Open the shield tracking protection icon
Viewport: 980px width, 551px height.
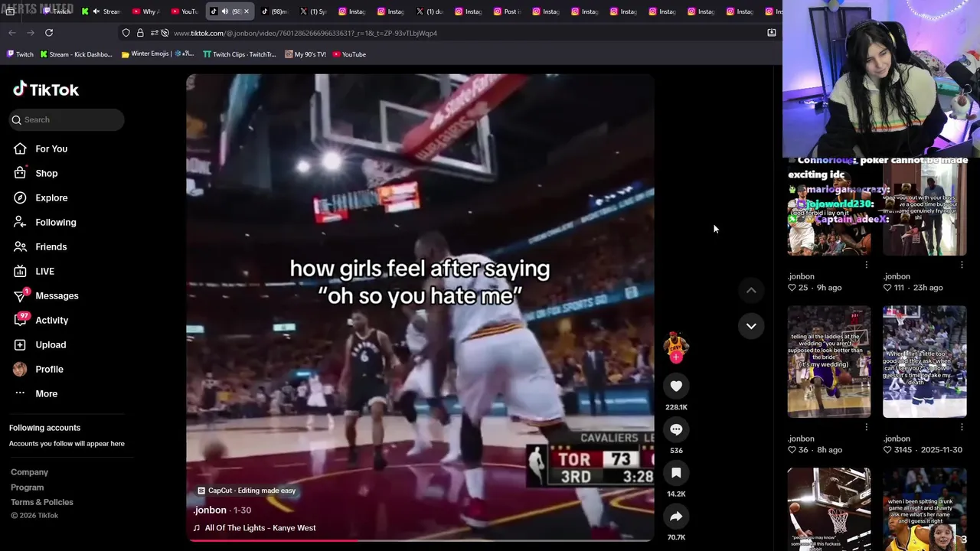tap(126, 33)
